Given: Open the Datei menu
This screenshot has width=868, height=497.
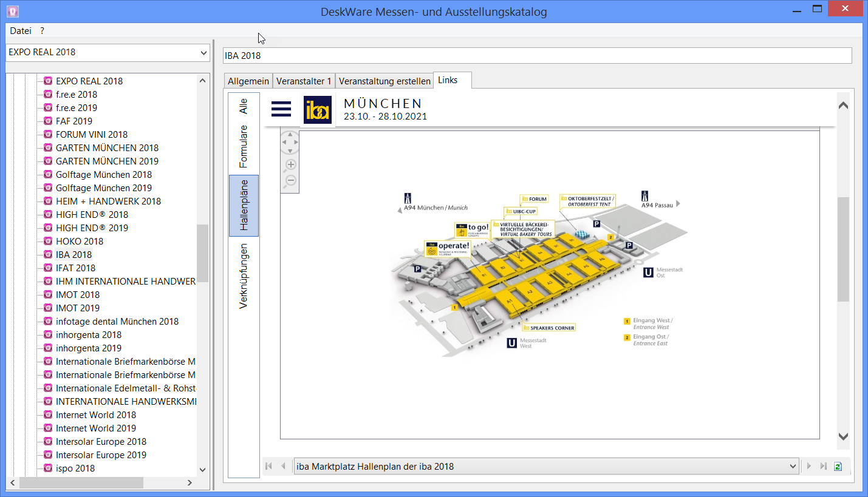Looking at the screenshot, I should (x=21, y=30).
